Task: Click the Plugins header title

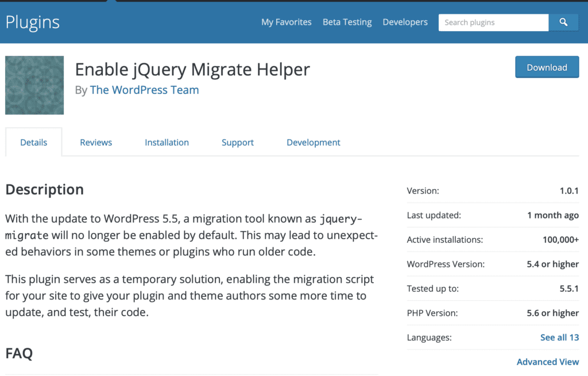Action: coord(33,22)
